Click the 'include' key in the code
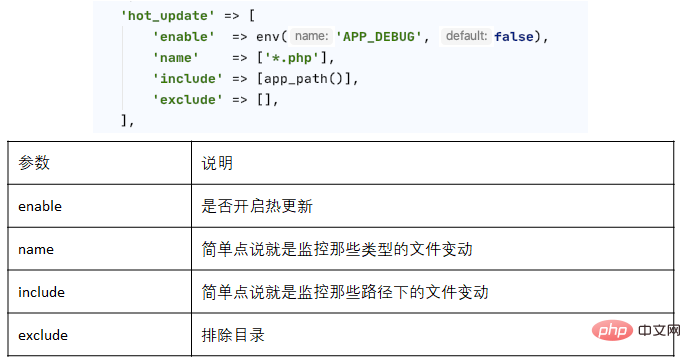 (x=187, y=79)
